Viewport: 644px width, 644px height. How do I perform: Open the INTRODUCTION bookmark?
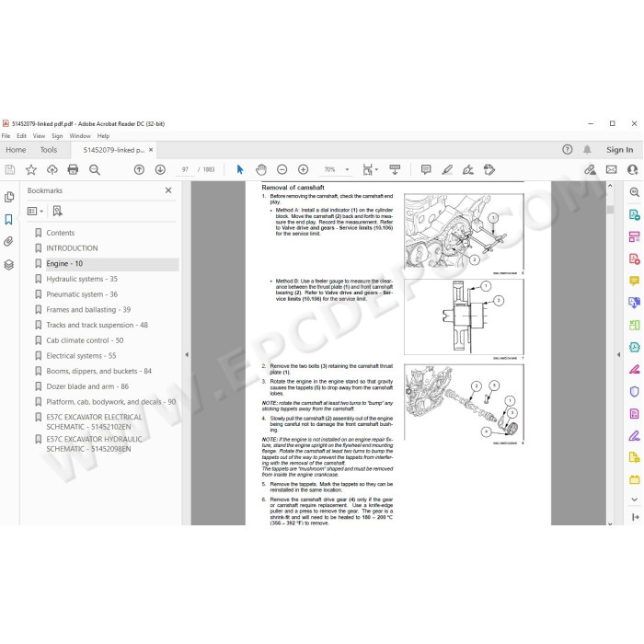[72, 248]
